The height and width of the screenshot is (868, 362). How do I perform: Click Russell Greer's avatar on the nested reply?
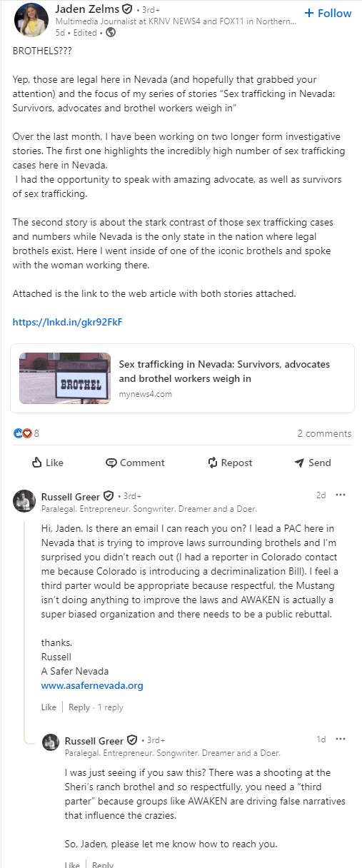51,742
